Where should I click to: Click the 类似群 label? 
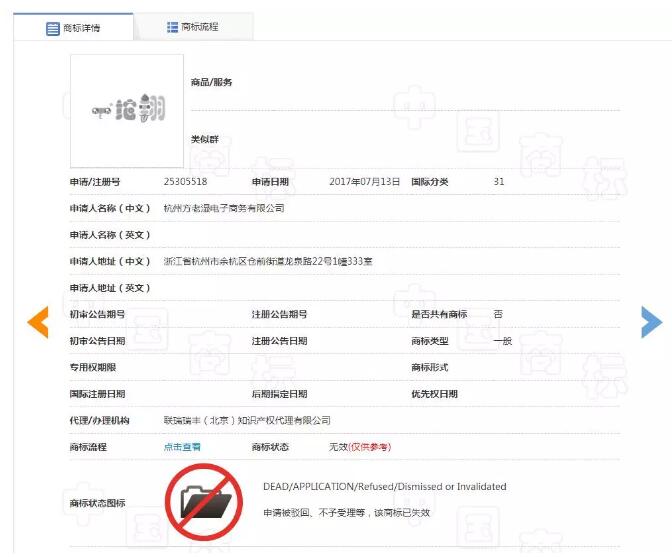point(205,139)
